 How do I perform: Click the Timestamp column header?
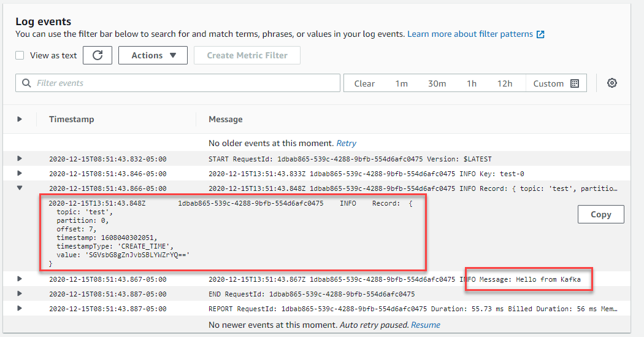[x=72, y=119]
